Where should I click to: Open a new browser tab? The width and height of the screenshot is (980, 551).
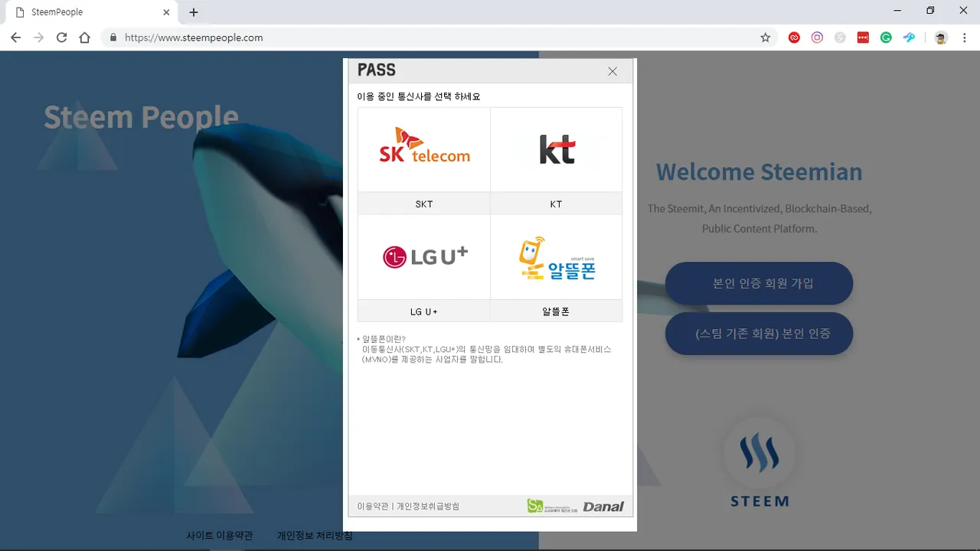tap(194, 12)
